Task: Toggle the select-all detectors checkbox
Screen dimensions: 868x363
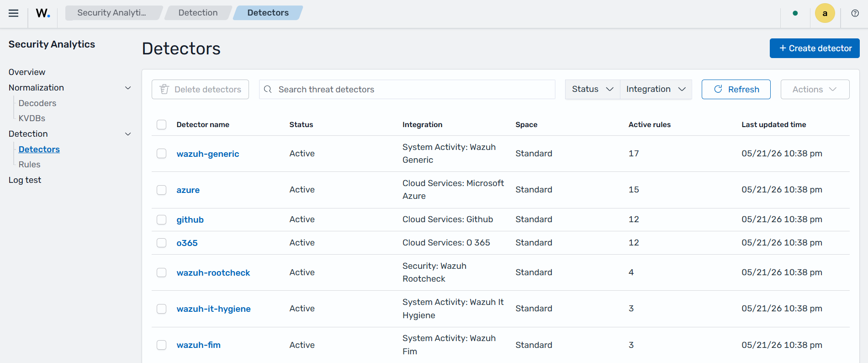Action: 162,125
